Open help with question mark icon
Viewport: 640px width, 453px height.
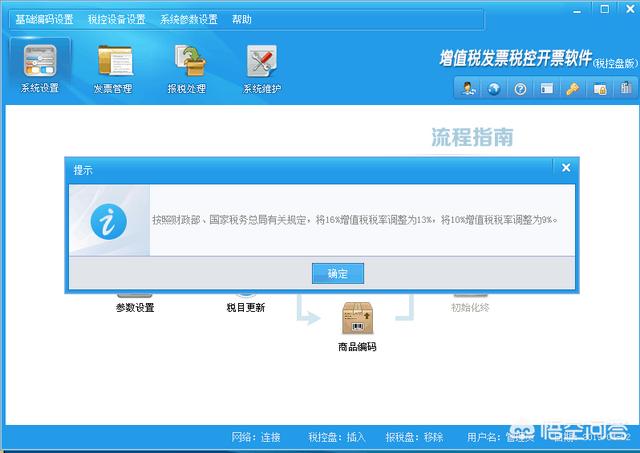pos(520,89)
